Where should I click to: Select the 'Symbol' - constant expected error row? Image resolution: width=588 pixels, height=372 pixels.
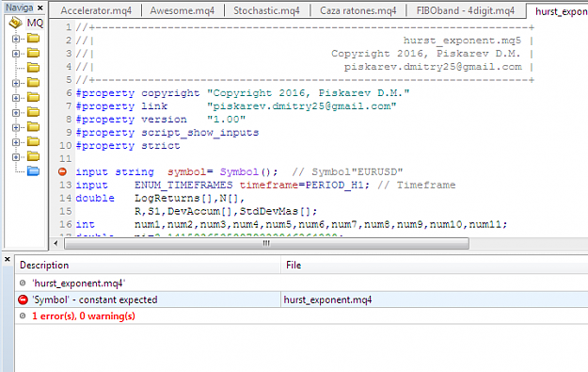pyautogui.click(x=301, y=299)
